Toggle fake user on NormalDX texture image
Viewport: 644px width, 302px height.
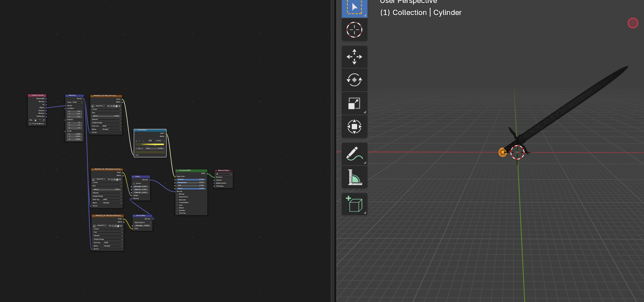point(113,226)
